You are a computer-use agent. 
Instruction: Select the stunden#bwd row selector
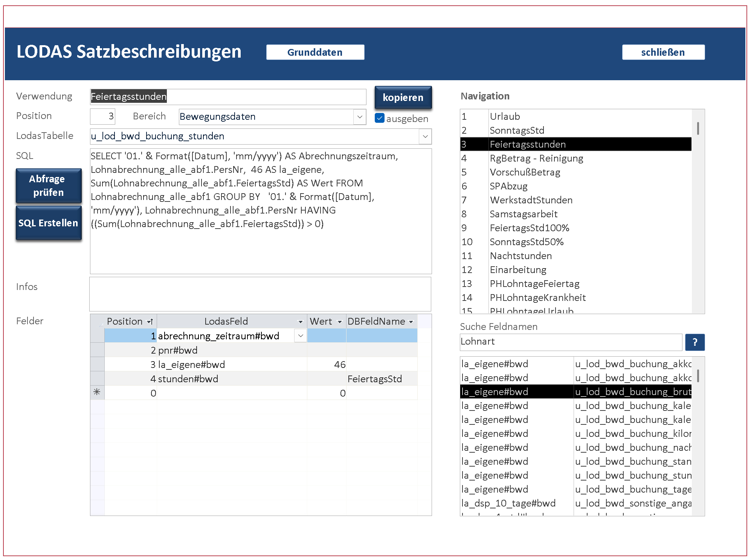click(x=97, y=378)
